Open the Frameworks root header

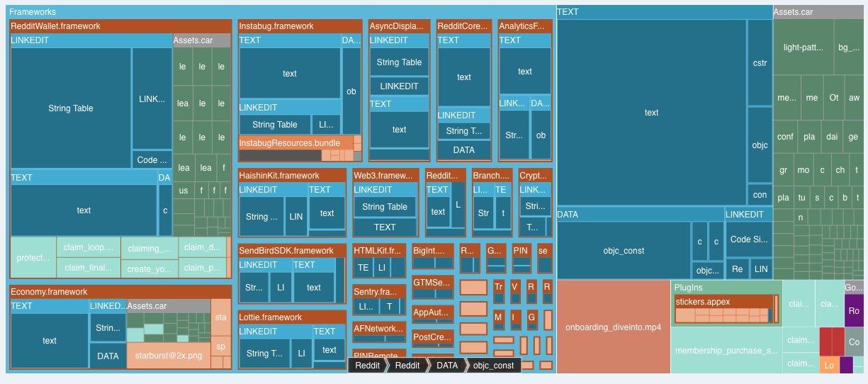tap(281, 12)
